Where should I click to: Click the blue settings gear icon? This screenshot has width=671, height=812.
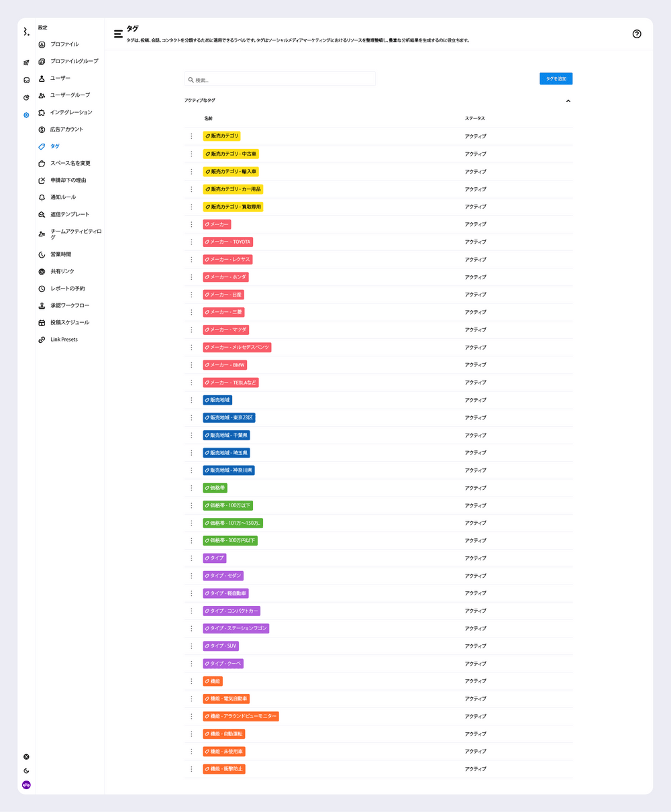[26, 115]
